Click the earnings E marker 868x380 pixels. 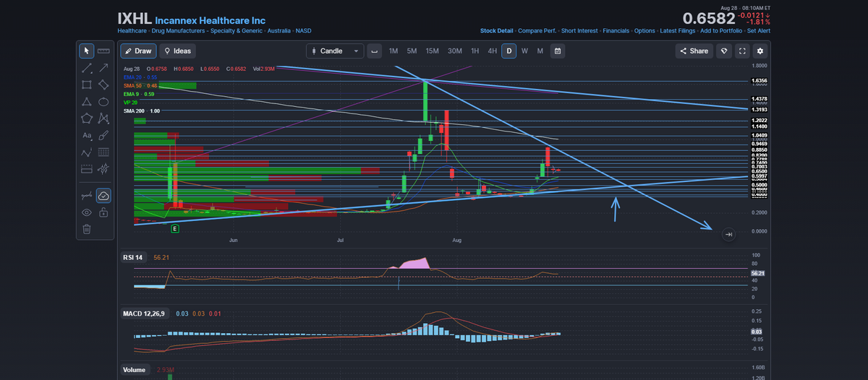pos(174,228)
